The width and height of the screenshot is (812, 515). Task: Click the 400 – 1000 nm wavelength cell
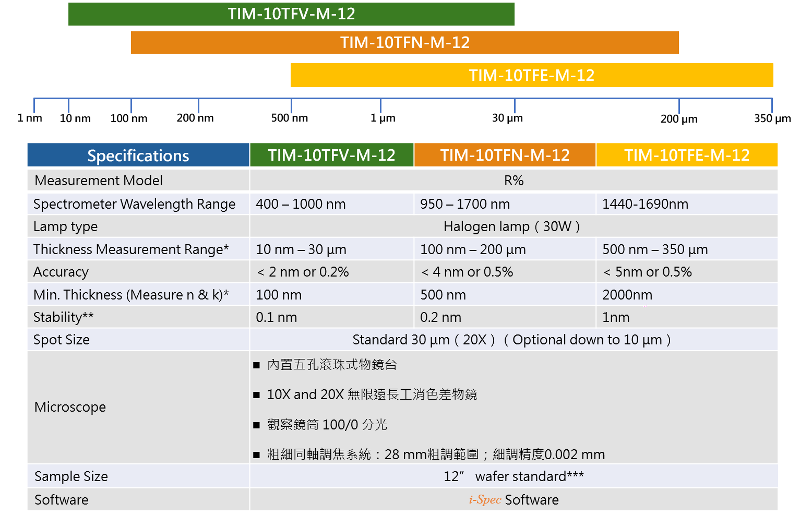pyautogui.click(x=301, y=204)
